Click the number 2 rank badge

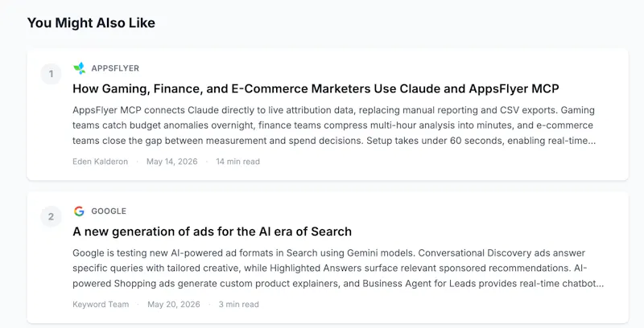51,216
